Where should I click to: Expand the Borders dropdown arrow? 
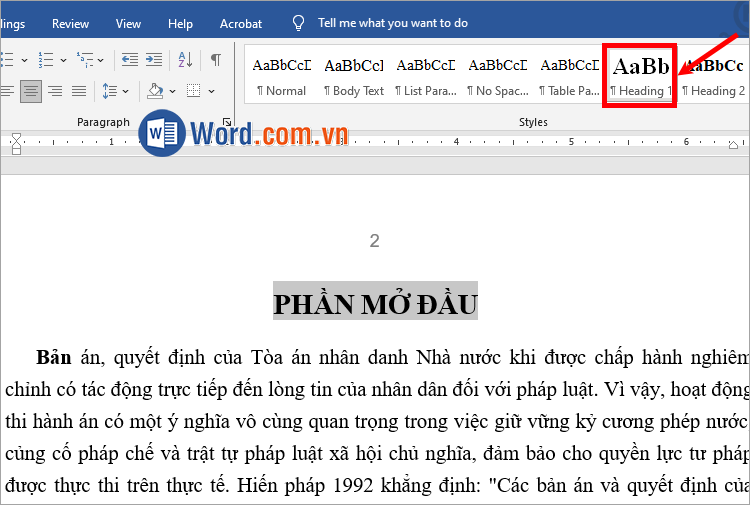click(211, 91)
